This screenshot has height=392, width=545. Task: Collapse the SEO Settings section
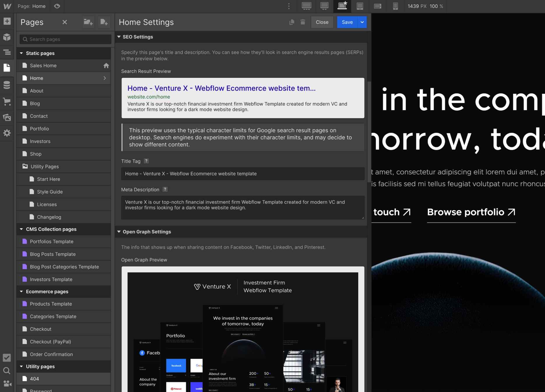click(x=119, y=37)
